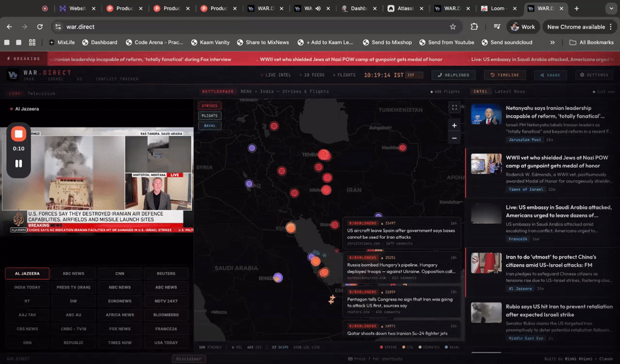Stop the Loom recording with the red stop button
Image resolution: width=620 pixels, height=364 pixels.
[19, 134]
